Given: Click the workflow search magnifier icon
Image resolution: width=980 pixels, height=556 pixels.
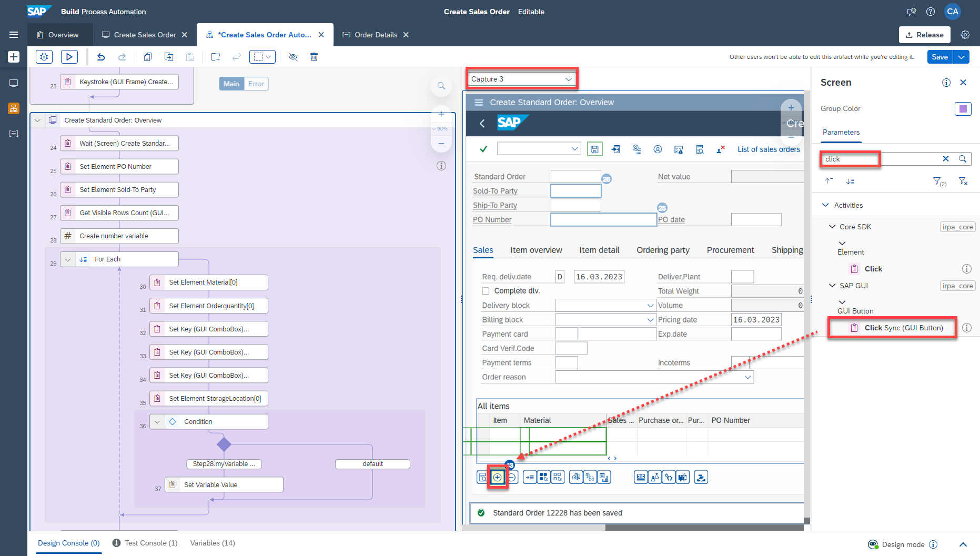Looking at the screenshot, I should pyautogui.click(x=441, y=86).
